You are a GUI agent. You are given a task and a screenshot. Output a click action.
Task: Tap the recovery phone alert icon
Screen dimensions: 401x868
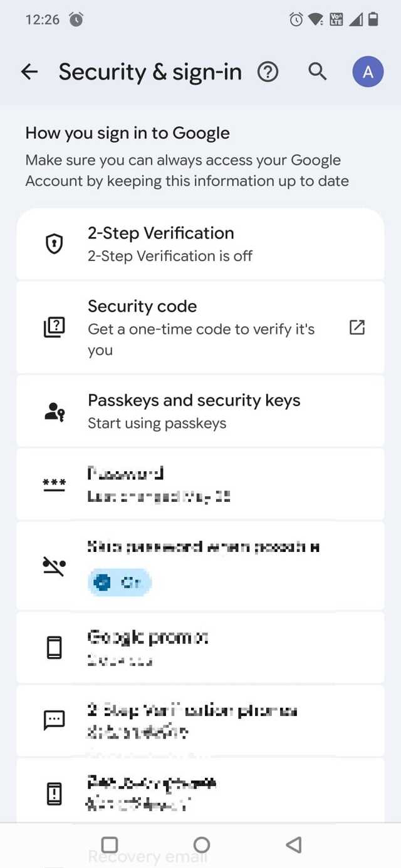point(55,794)
